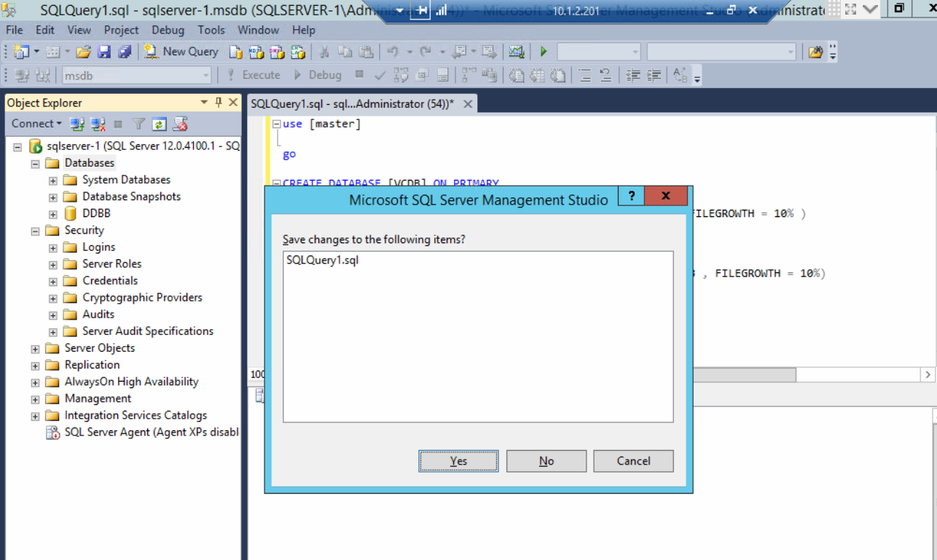Expand the Server Objects folder
This screenshot has width=937, height=560.
(35, 349)
